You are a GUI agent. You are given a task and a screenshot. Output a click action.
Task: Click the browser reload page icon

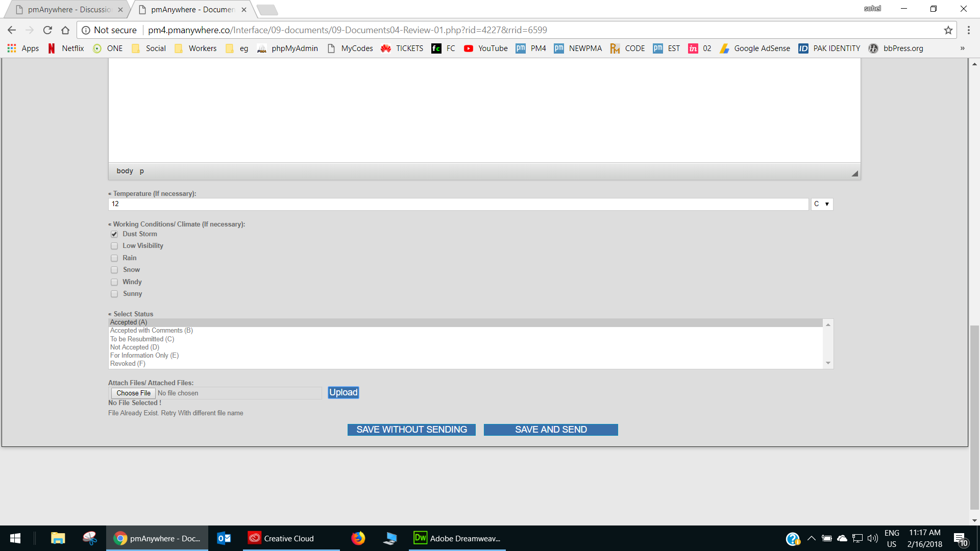pos(47,30)
